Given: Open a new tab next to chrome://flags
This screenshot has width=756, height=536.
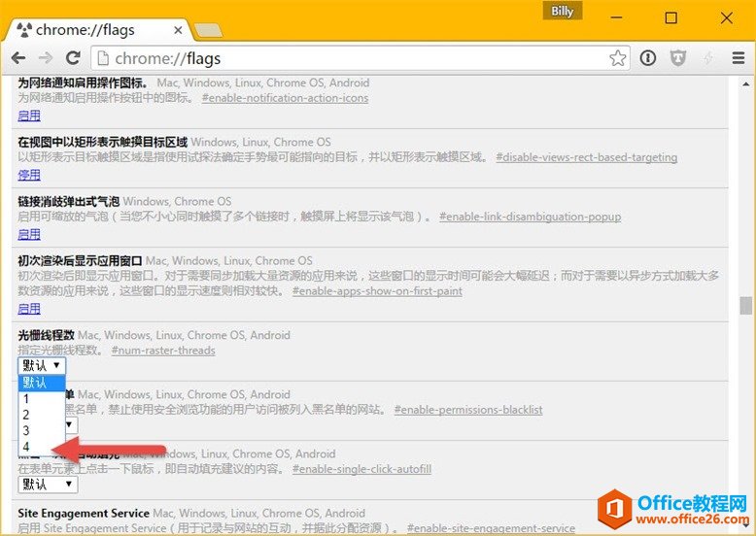Looking at the screenshot, I should pos(207,29).
